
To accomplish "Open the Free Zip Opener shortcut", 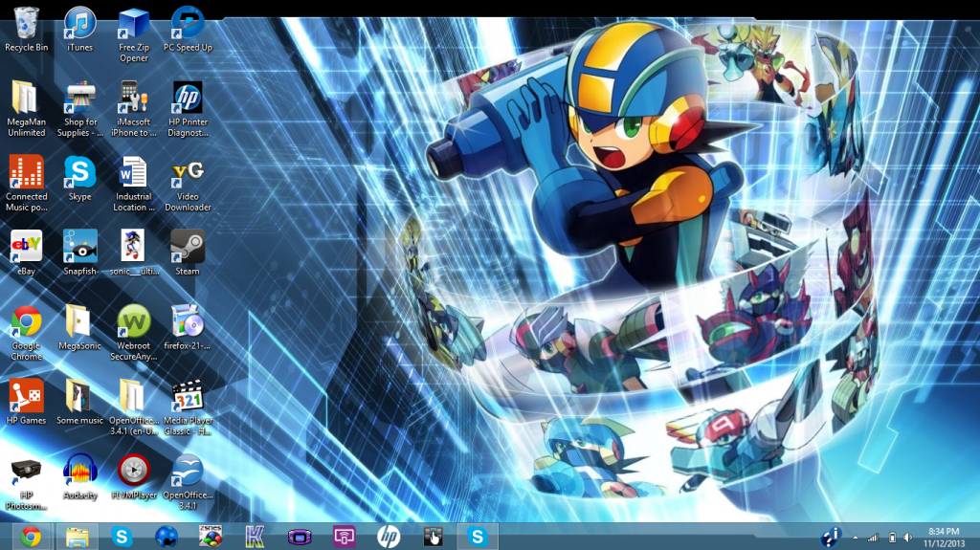I will 134,34.
